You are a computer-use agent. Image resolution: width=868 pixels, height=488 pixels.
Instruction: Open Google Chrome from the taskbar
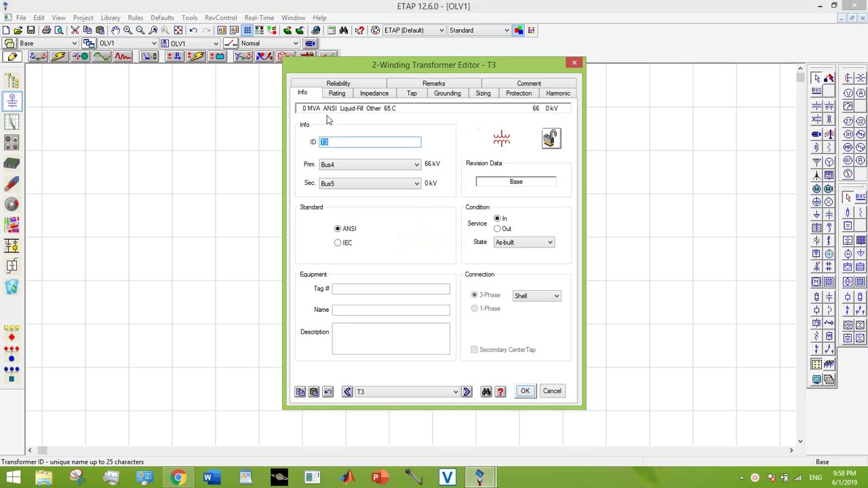(x=177, y=477)
